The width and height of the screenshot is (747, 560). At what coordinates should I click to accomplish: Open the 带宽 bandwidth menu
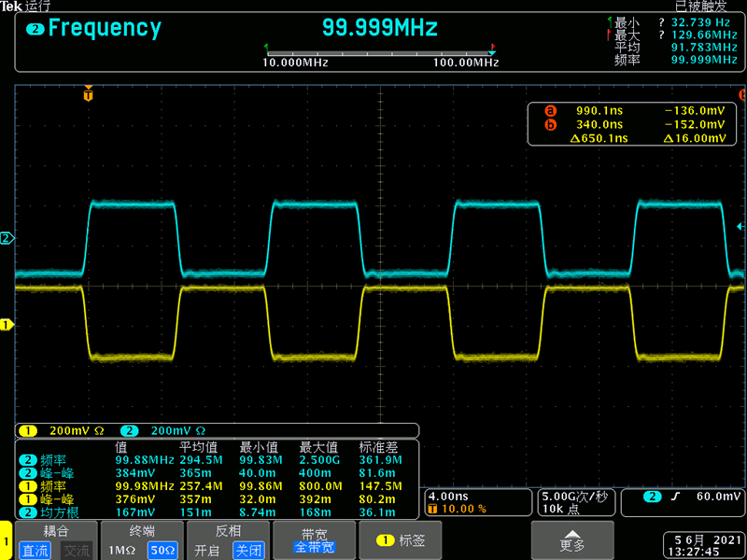tap(314, 541)
